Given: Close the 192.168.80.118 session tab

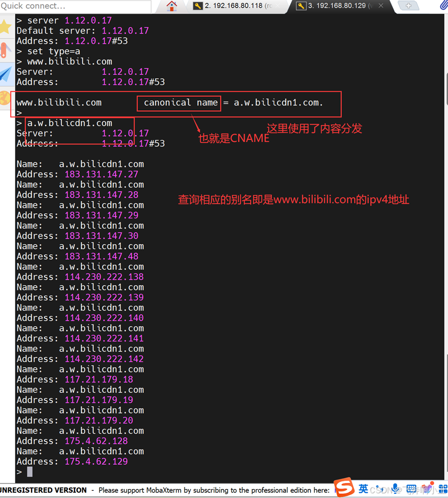Looking at the screenshot, I should coord(278,6).
